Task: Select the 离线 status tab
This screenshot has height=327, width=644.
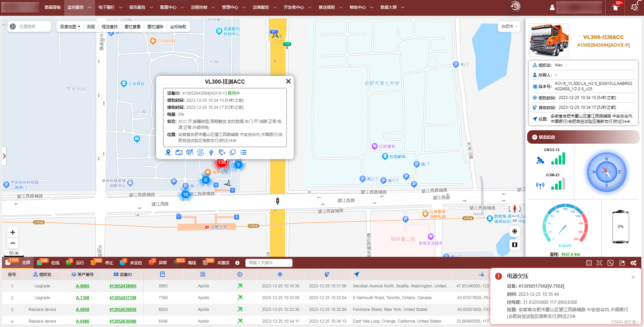Action: [x=185, y=263]
